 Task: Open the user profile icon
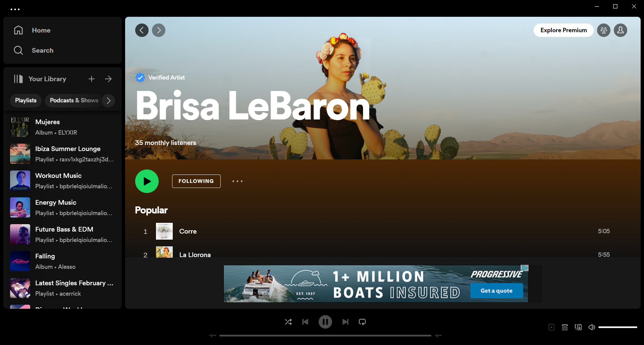(620, 30)
